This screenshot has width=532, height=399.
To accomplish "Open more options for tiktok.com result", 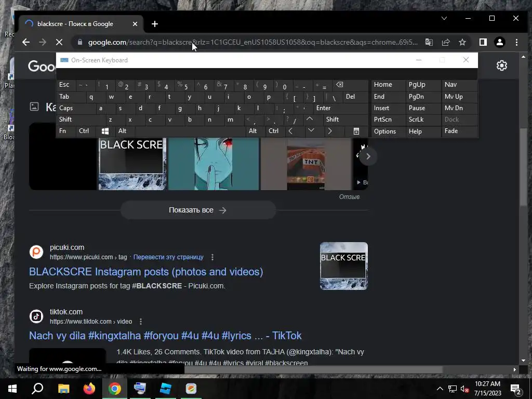I will pos(140,321).
